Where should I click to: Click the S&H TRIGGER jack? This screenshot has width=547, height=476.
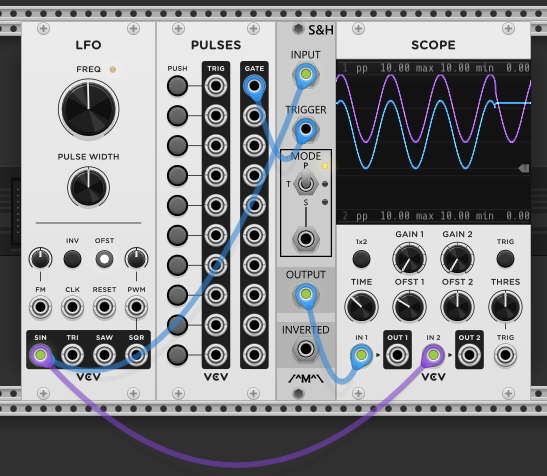(x=306, y=129)
